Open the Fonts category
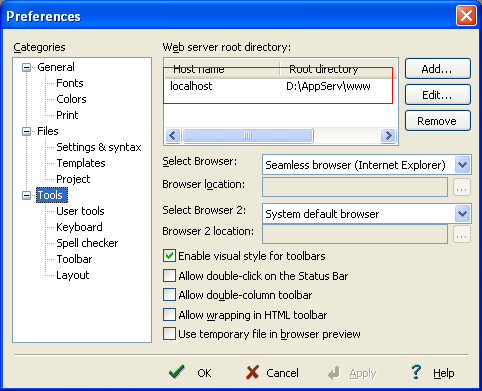Viewport: 482px width, 391px height. 70,83
